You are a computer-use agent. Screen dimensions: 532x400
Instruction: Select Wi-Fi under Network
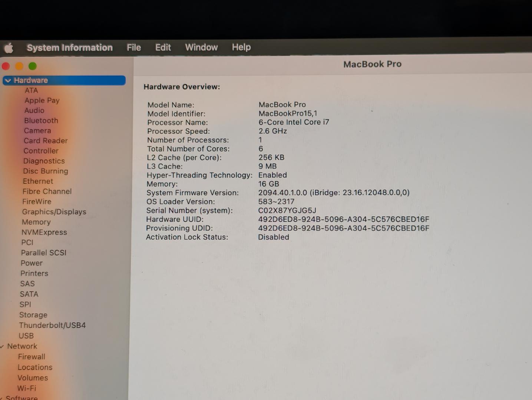(x=27, y=388)
